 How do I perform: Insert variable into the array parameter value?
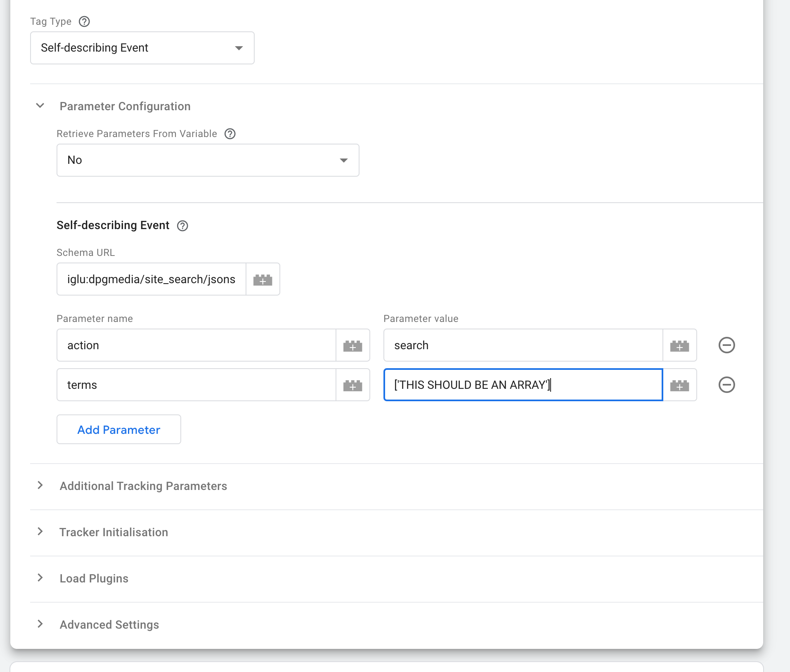pyautogui.click(x=680, y=385)
